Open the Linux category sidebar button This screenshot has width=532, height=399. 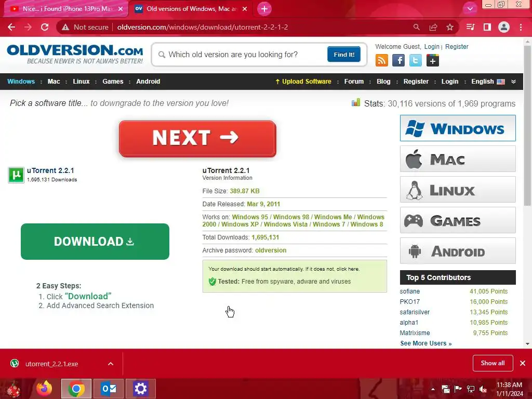pyautogui.click(x=458, y=189)
